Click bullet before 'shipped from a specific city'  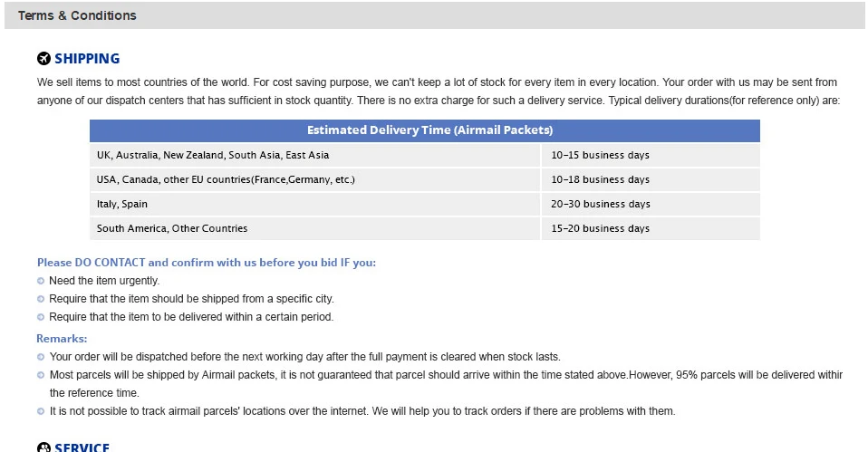(41, 299)
